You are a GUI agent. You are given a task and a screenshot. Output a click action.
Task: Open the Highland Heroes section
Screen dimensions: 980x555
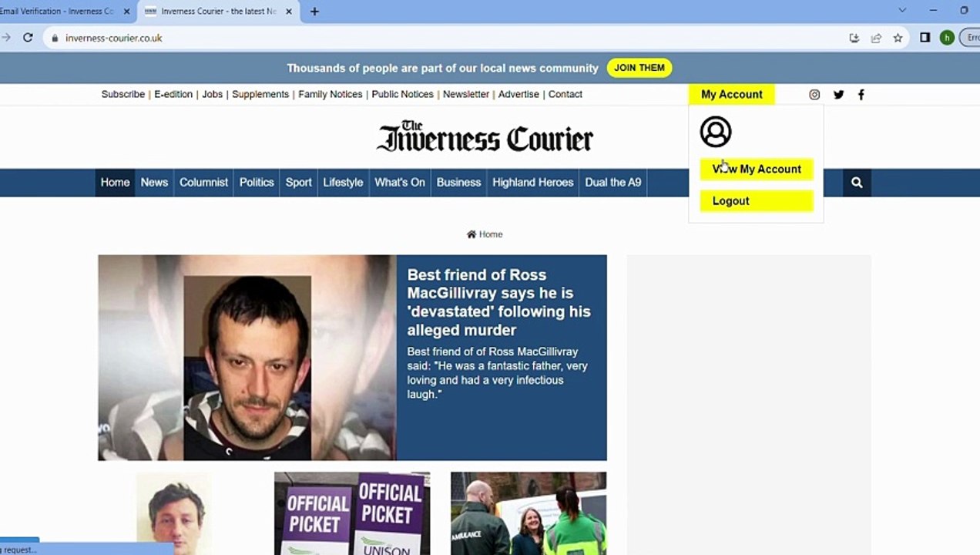(533, 183)
